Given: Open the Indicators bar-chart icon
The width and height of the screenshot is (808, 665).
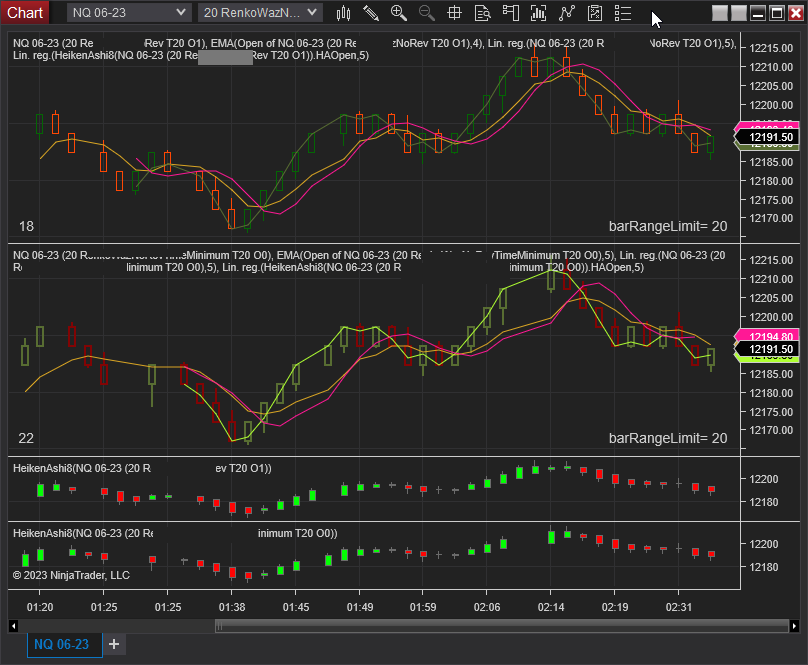Looking at the screenshot, I should tap(539, 13).
